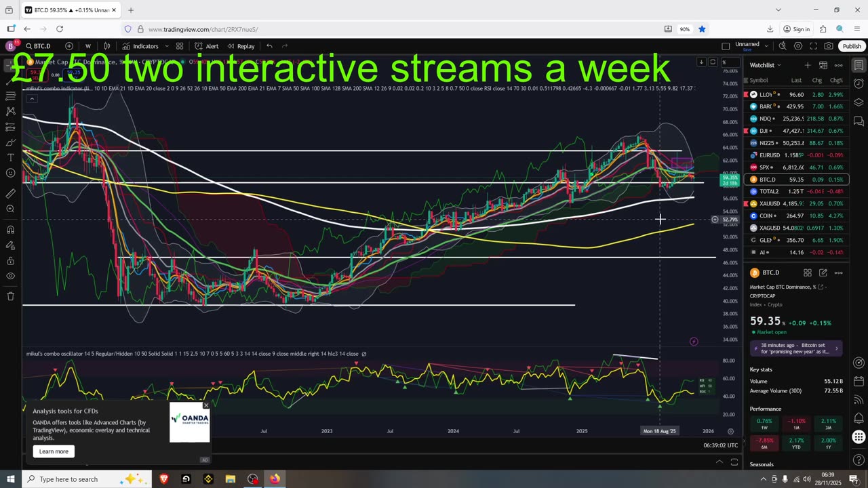Open the chats sidebar icon
This screenshot has height=488, width=868.
coord(859,122)
